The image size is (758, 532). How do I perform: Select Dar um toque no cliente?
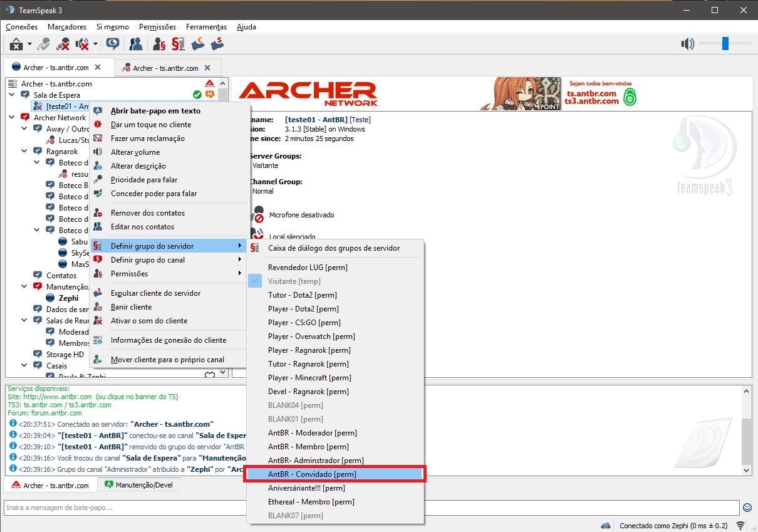coord(168,124)
